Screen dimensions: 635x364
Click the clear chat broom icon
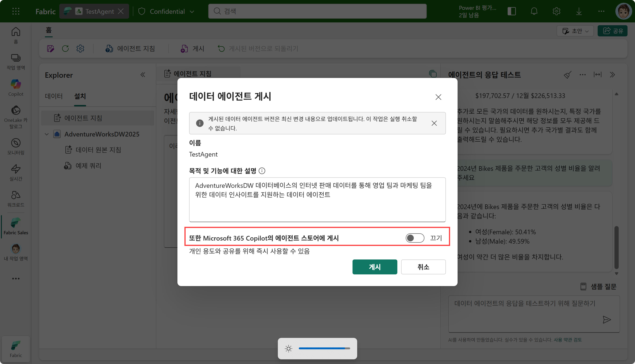click(x=567, y=75)
